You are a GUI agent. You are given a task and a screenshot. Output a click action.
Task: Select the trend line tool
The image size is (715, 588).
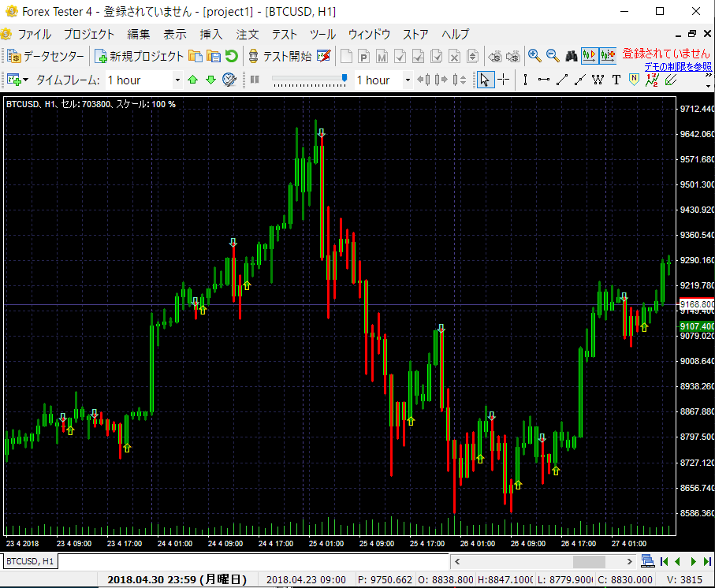pos(562,80)
